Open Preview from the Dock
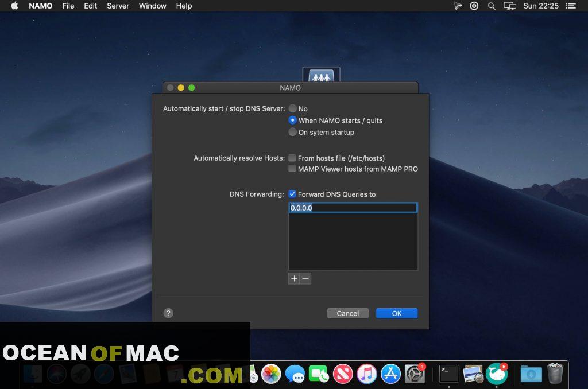Viewport: 588px width, 389px height. (473, 374)
